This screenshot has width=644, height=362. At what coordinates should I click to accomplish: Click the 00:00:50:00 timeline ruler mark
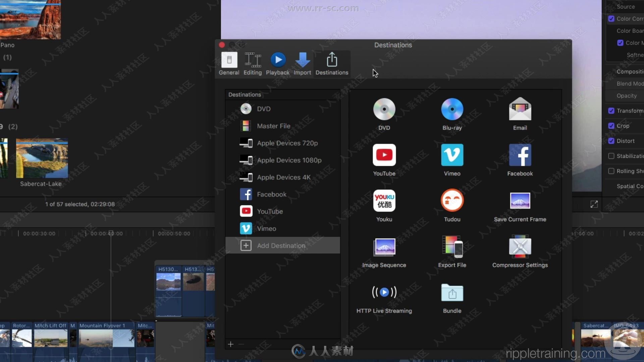(x=174, y=234)
